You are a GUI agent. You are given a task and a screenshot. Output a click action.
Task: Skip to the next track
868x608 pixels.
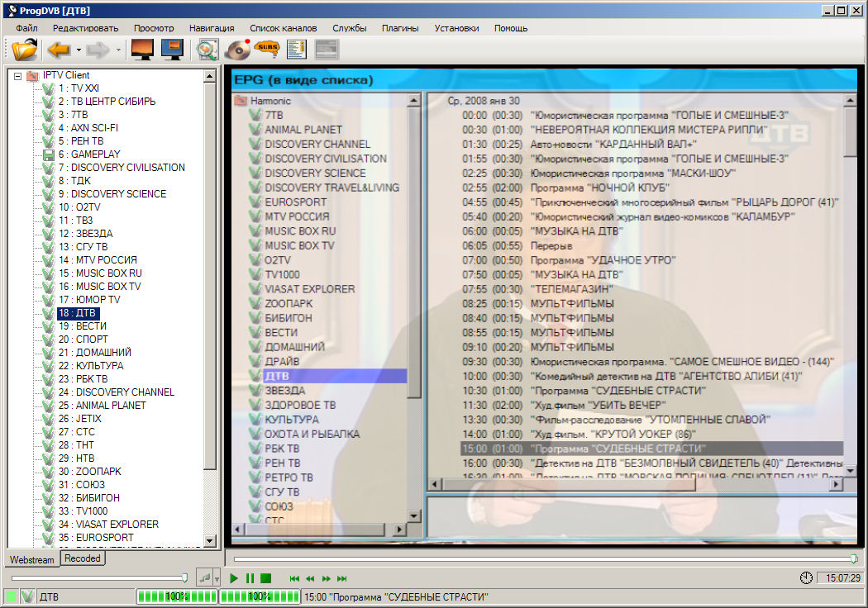click(x=342, y=579)
